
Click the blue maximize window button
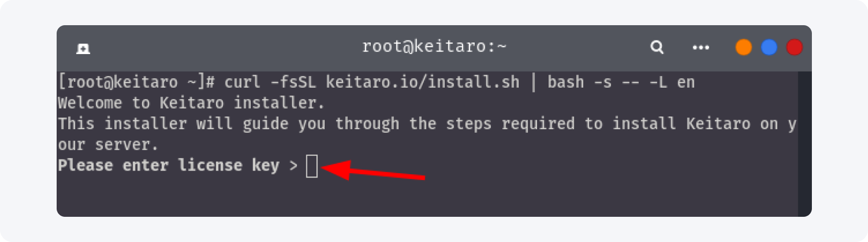point(769,48)
